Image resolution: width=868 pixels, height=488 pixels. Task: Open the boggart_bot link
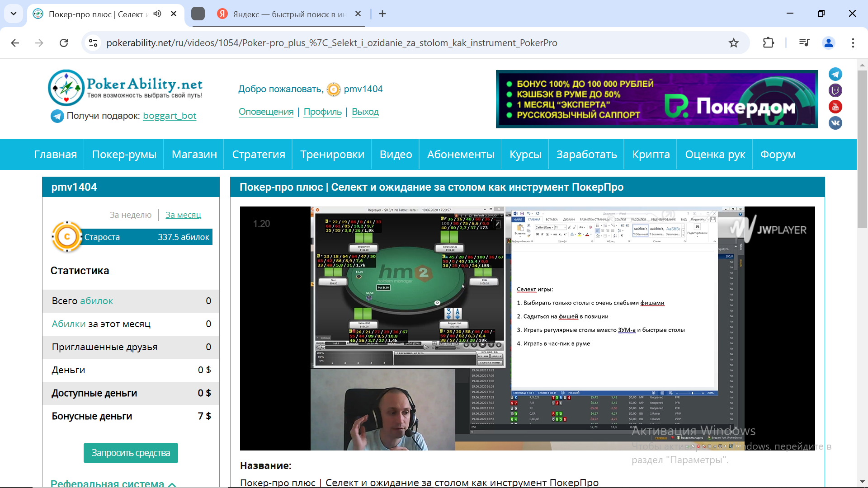(170, 116)
